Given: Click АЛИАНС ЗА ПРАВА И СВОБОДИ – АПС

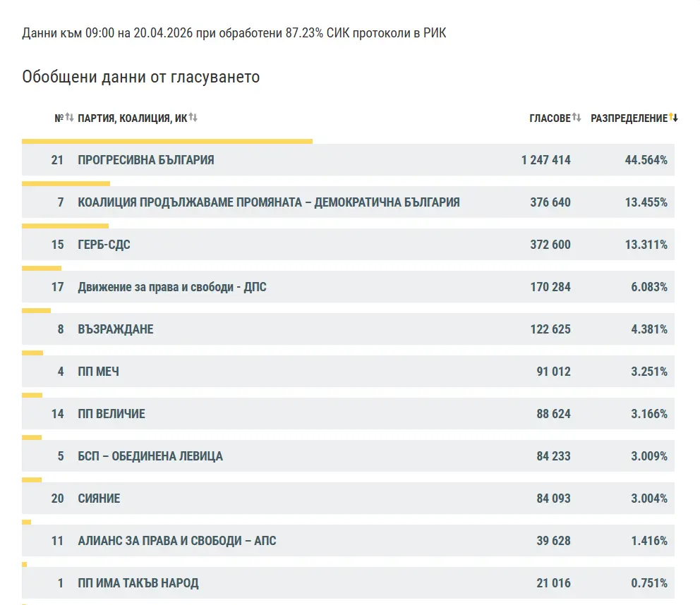Looking at the screenshot, I should 176,541.
